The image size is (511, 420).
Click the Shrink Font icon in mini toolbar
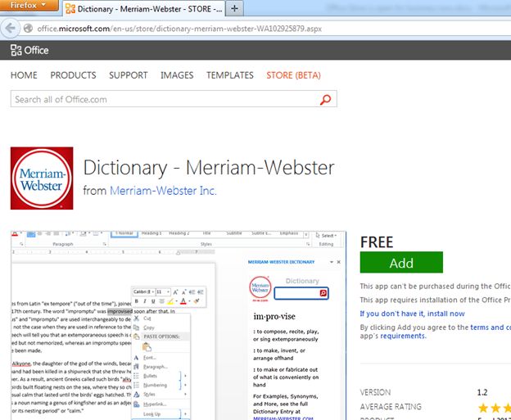pyautogui.click(x=184, y=292)
